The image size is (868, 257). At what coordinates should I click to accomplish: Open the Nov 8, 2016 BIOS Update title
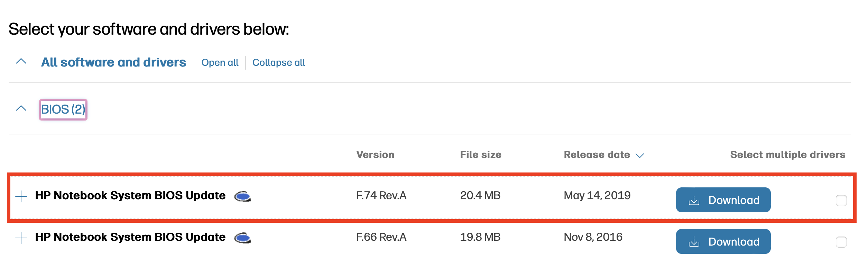coord(130,237)
